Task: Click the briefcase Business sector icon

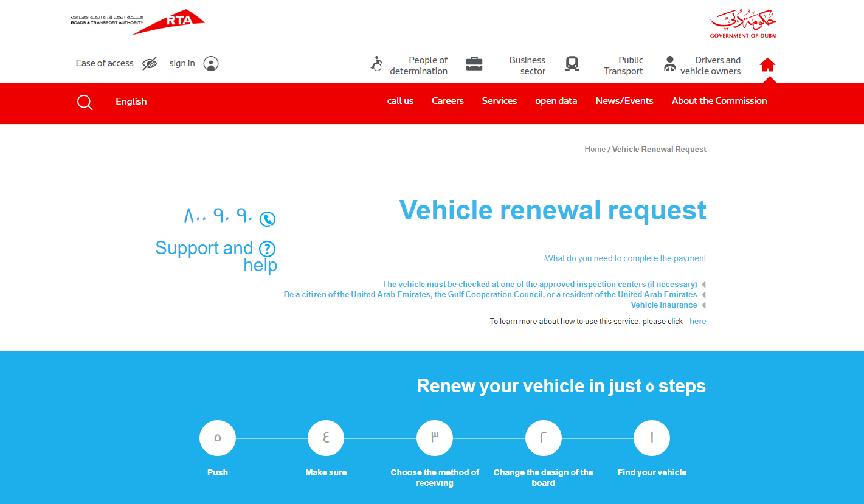Action: (474, 63)
